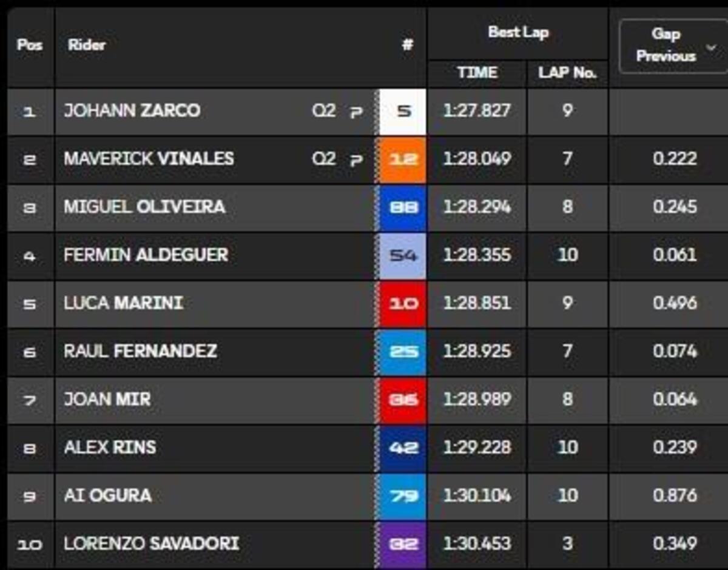This screenshot has height=570, width=728.
Task: Open rider Fermin Aldeguer's name
Action: pos(146,255)
